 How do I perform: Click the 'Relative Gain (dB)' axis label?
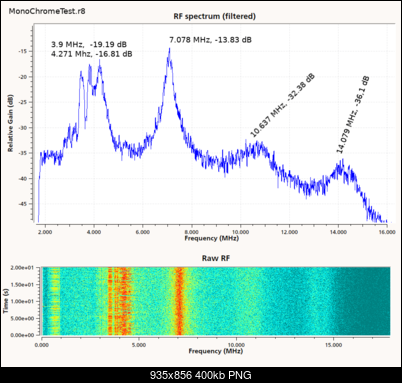tap(11, 123)
